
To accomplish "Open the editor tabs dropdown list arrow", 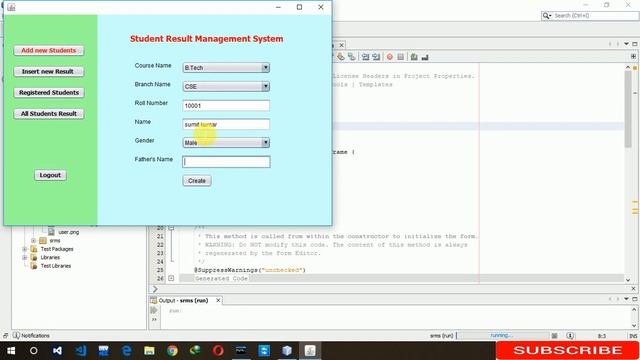I will point(626,44).
